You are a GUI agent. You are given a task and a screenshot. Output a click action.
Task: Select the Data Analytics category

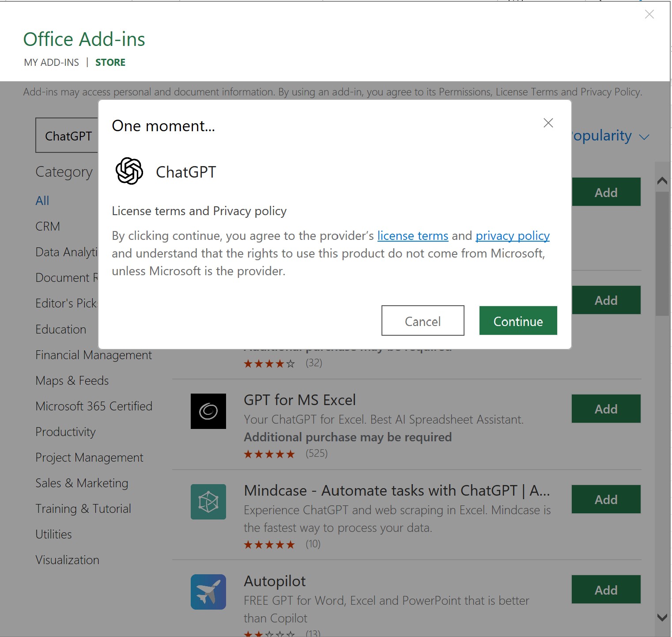tap(67, 252)
